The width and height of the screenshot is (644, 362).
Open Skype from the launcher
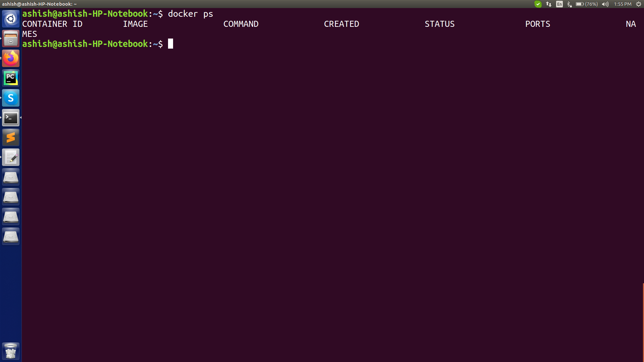(11, 98)
